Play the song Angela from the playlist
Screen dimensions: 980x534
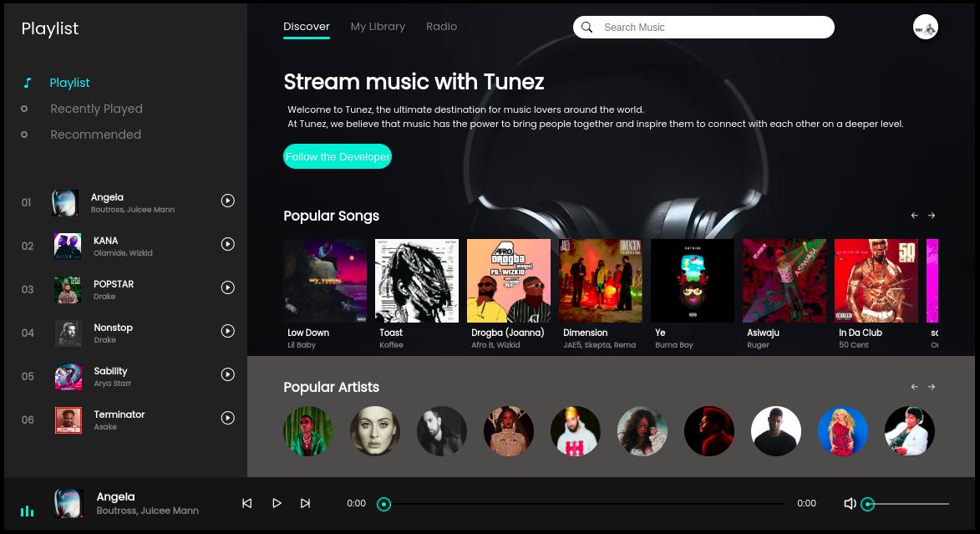[227, 201]
